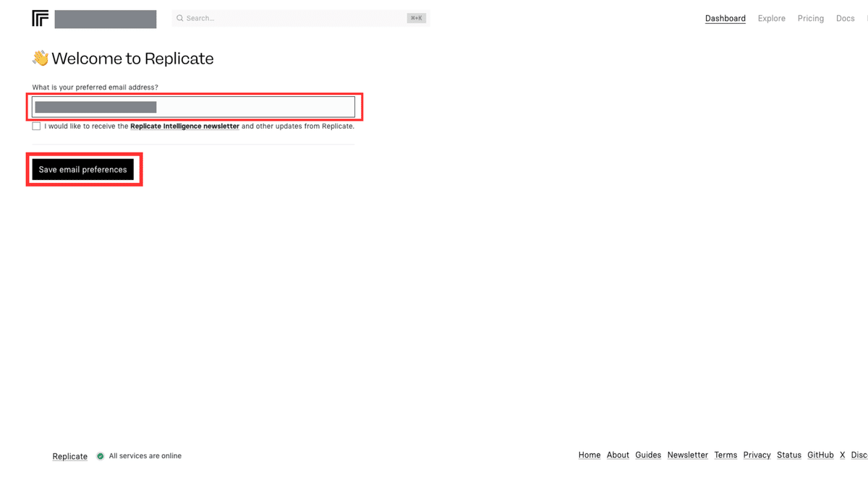Open the Privacy footer link
This screenshot has height=488, width=868.
point(757,455)
